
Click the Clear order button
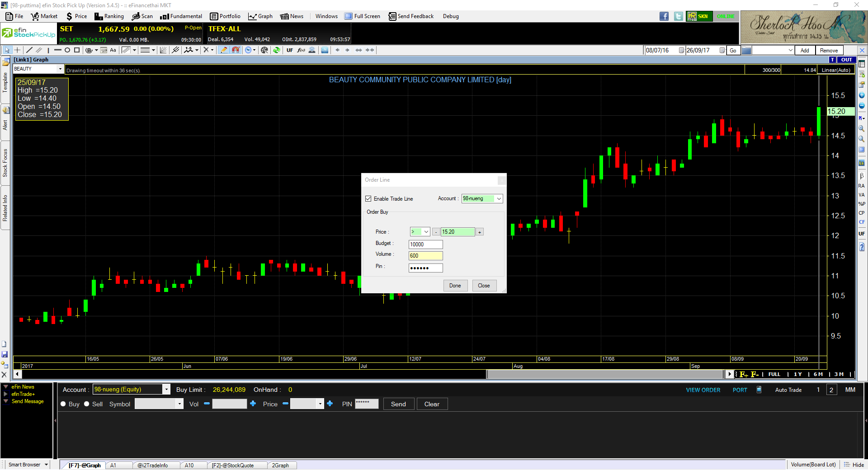click(x=432, y=404)
